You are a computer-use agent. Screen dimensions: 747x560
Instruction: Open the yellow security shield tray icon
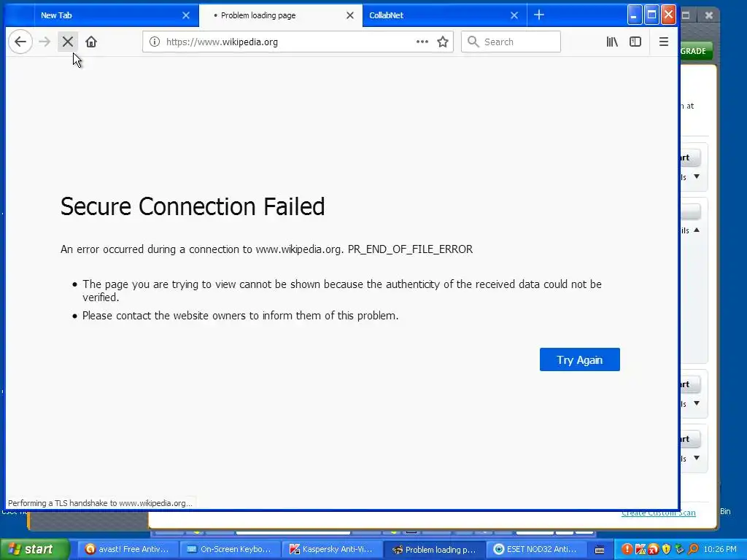pos(666,550)
